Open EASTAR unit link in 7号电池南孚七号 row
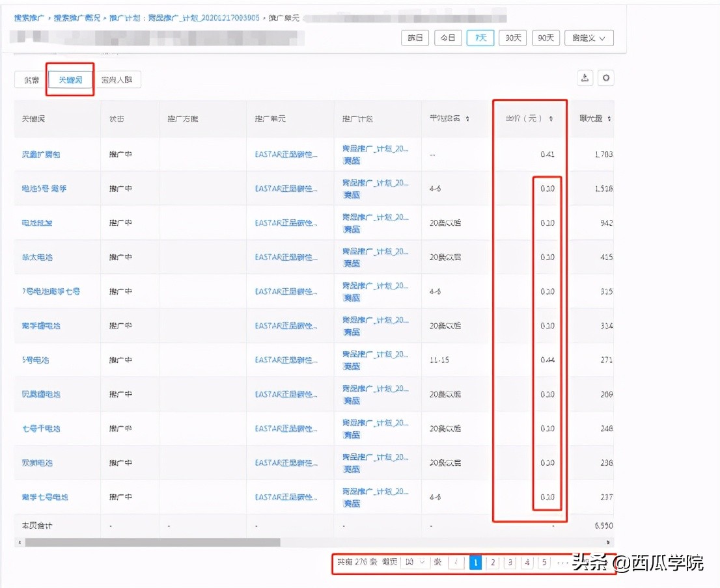The width and height of the screenshot is (720, 588). pyautogui.click(x=286, y=291)
